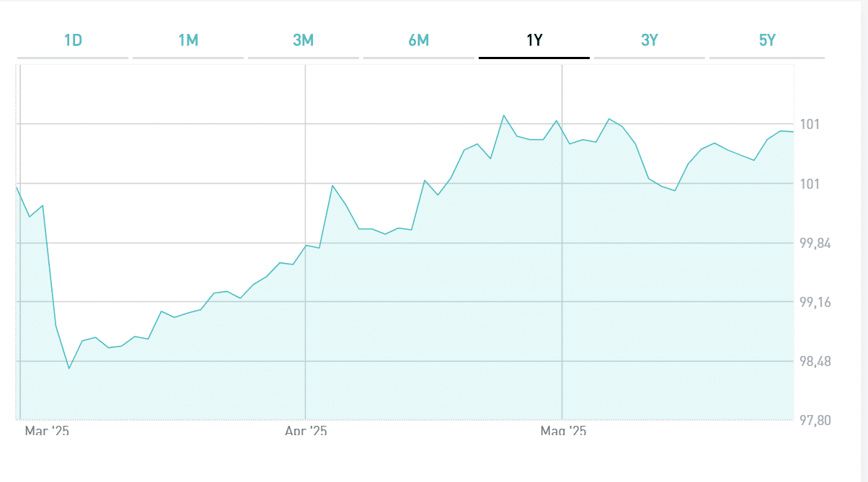The width and height of the screenshot is (868, 482).
Task: Click the Mag '25 axis label
Action: (563, 432)
